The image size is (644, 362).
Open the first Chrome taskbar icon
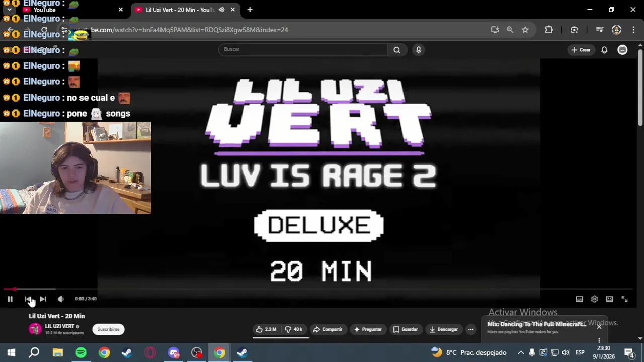point(104,352)
